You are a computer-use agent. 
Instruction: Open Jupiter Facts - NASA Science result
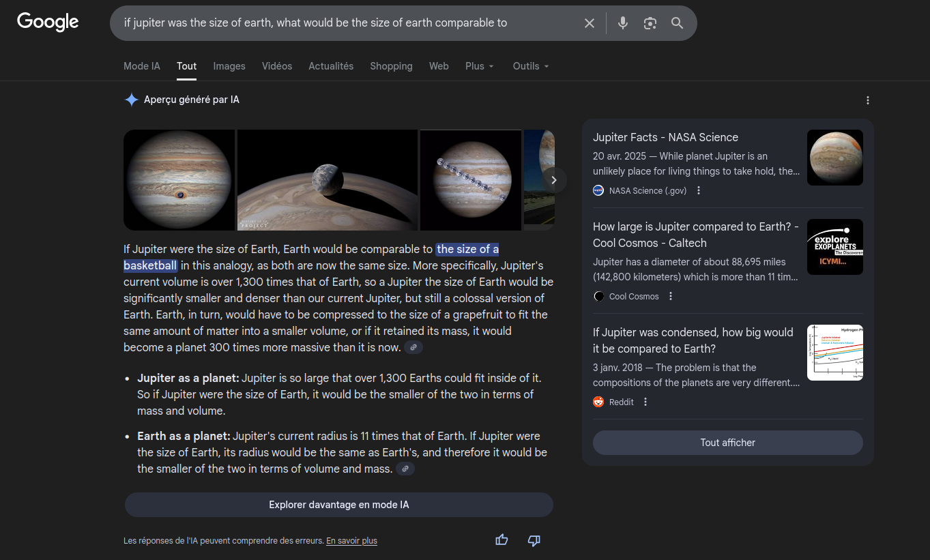[665, 137]
